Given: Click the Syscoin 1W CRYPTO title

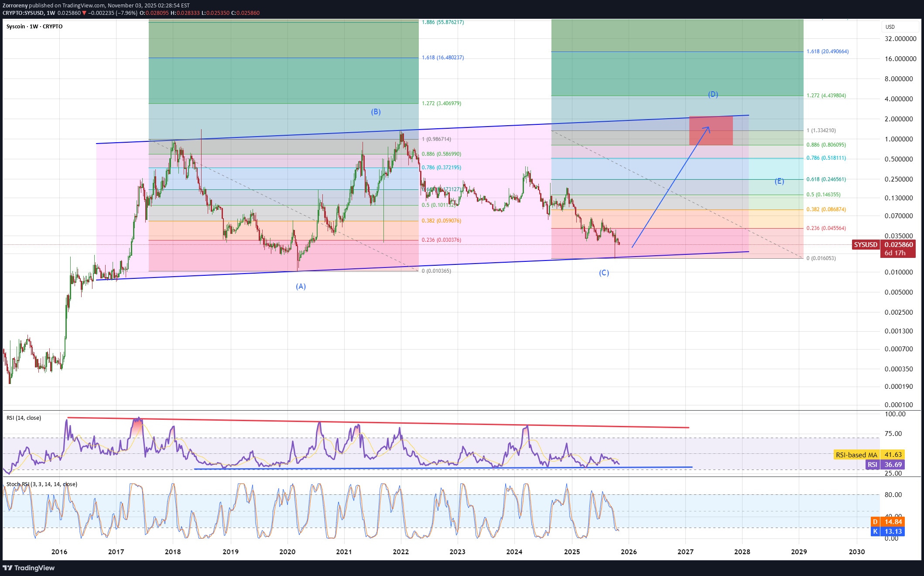Looking at the screenshot, I should 34,27.
